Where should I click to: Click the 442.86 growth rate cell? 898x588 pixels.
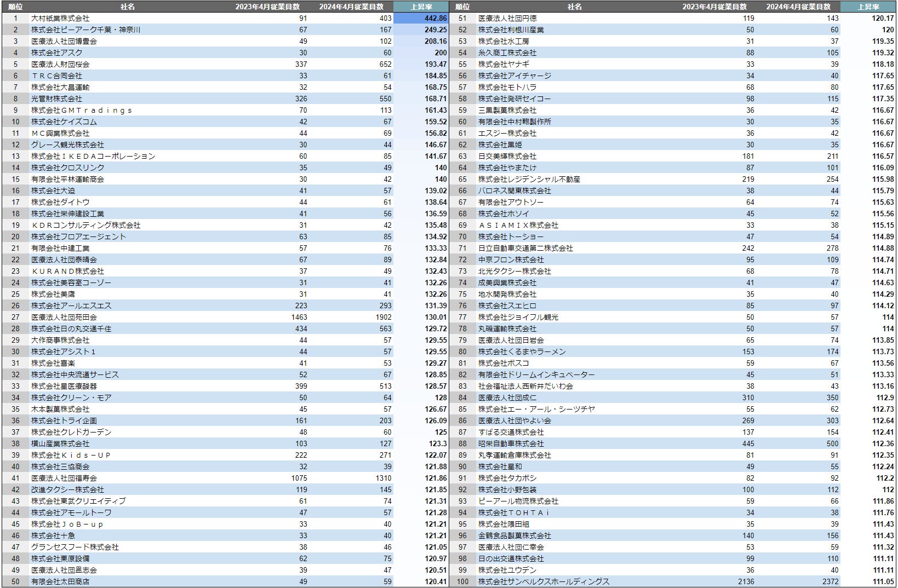pyautogui.click(x=421, y=18)
